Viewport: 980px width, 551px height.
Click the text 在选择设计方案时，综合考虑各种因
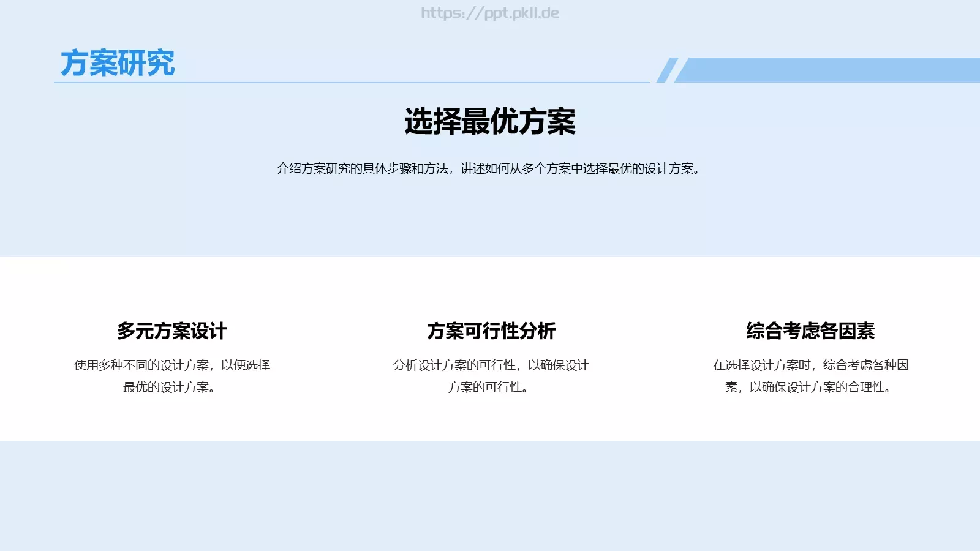[x=811, y=365]
